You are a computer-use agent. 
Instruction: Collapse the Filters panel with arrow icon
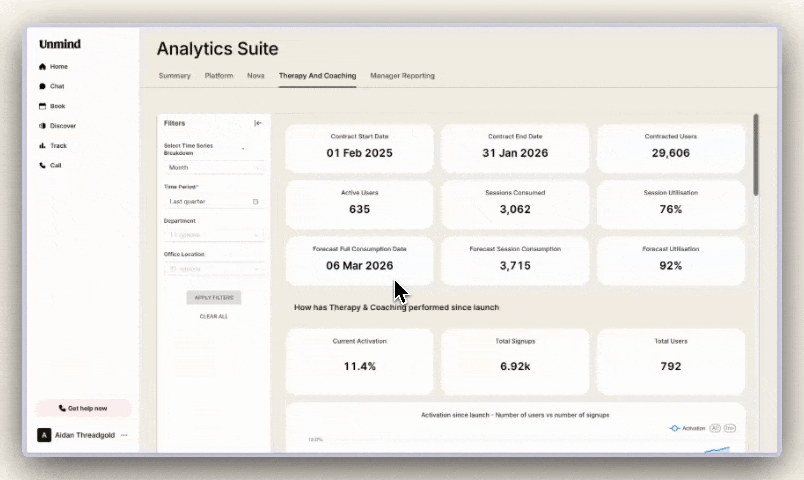click(258, 123)
